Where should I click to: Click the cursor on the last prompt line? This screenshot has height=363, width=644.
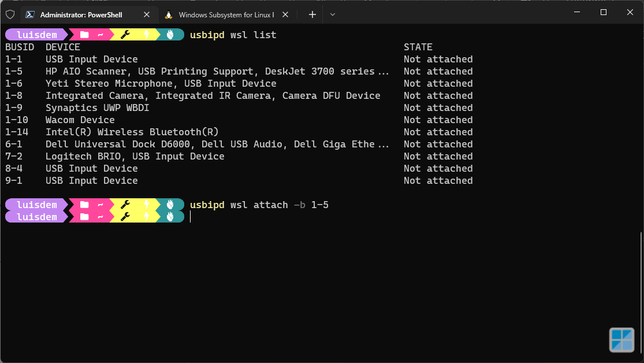tap(190, 217)
